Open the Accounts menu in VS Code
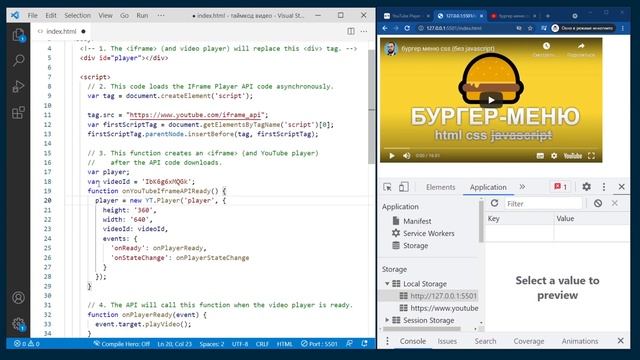 click(18, 298)
